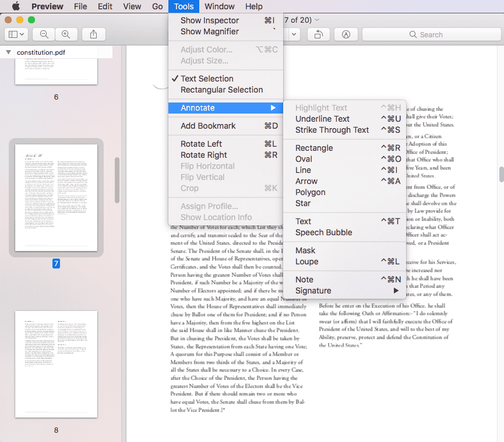Select the page 8 thumbnail
Viewport: 504px width, 442px height.
click(56, 364)
